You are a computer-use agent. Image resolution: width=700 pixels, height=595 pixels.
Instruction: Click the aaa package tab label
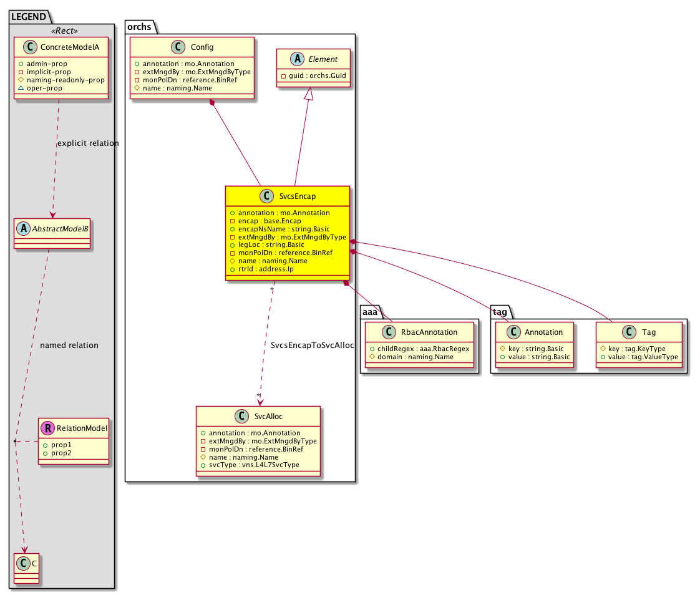coord(371,311)
